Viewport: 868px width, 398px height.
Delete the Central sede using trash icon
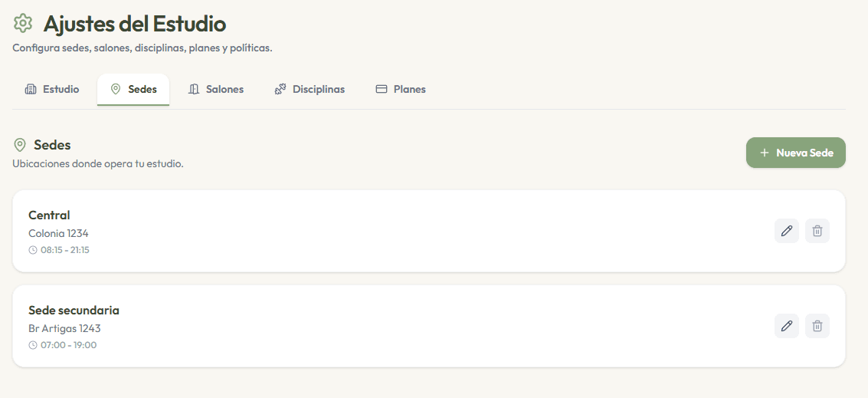coord(817,231)
